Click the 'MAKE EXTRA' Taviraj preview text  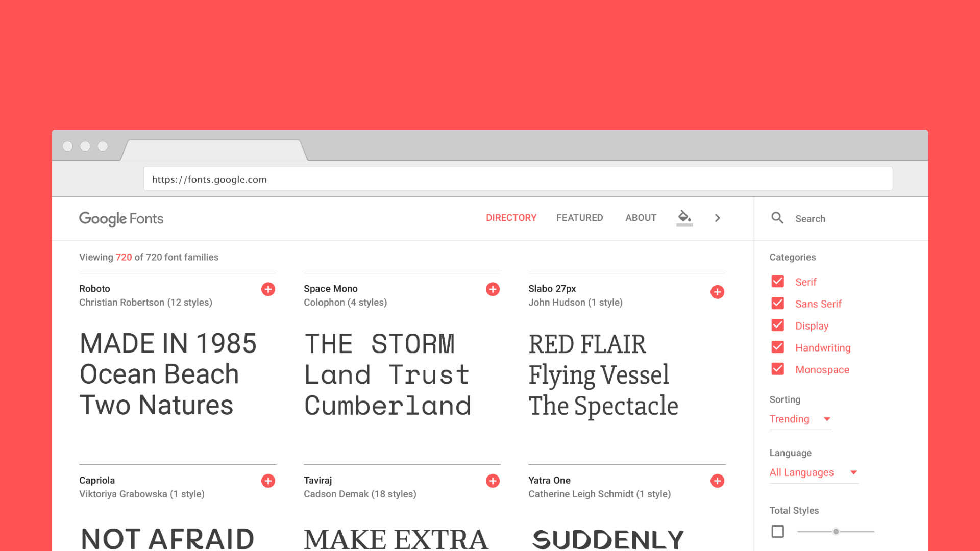[x=396, y=540]
